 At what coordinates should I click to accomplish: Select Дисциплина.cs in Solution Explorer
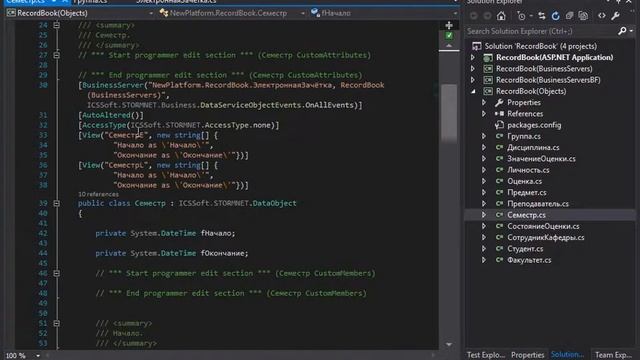(533, 147)
